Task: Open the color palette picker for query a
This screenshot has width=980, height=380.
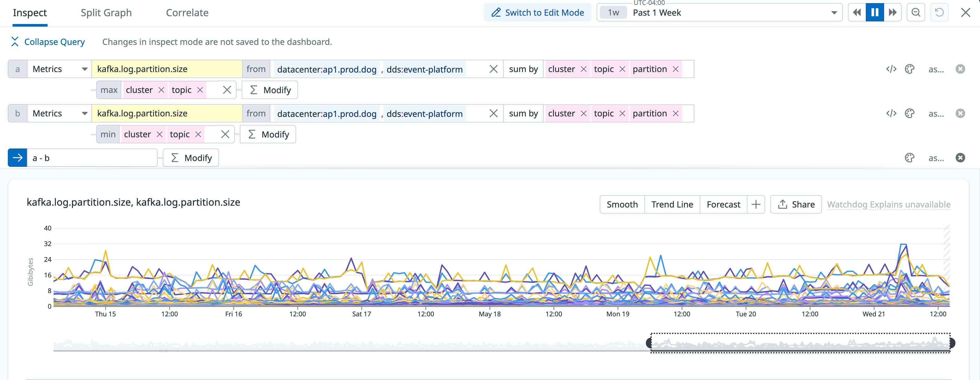Action: pos(910,69)
